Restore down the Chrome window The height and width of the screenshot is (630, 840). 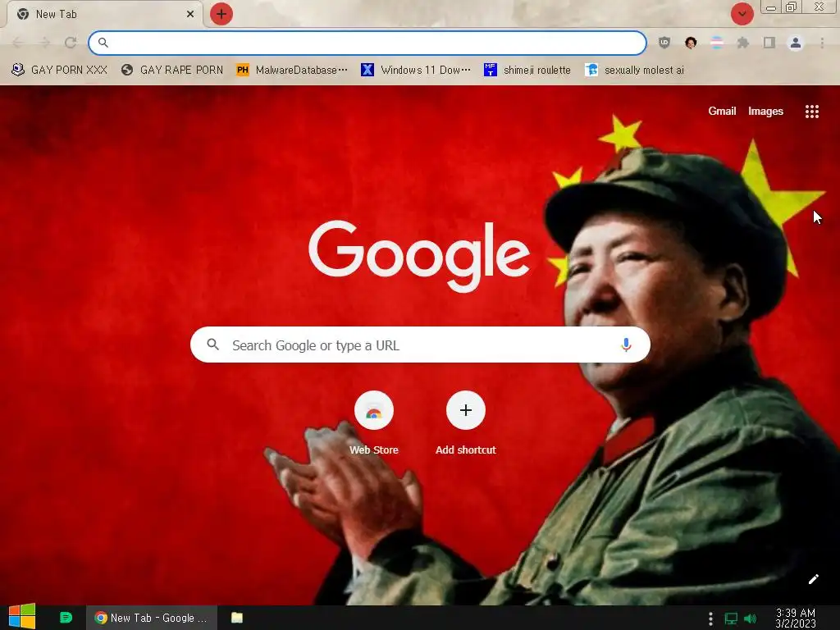click(x=792, y=7)
